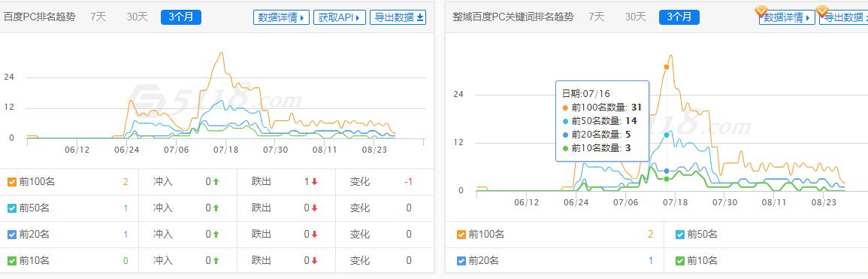Click the green 前10名 data point on chart
The width and height of the screenshot is (868, 279).
click(667, 179)
